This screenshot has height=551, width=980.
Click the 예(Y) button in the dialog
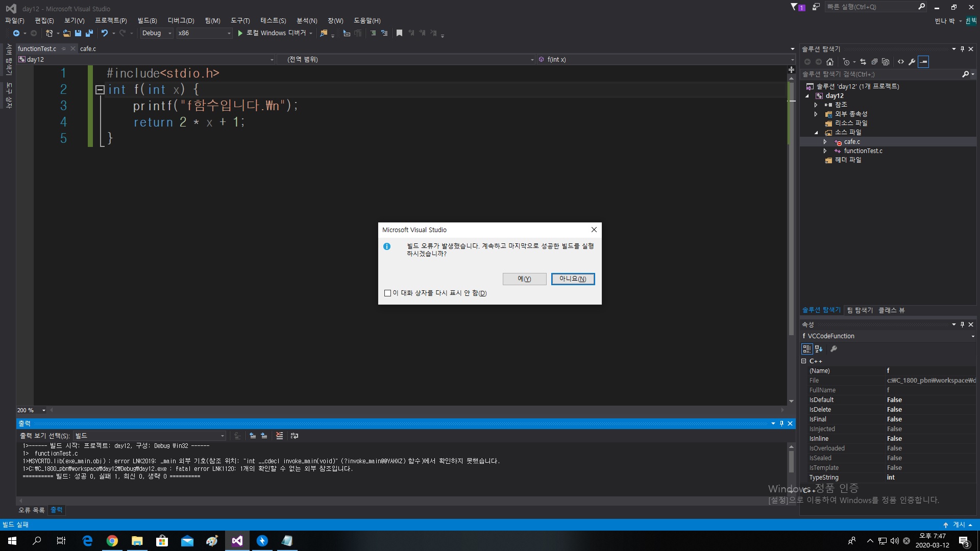524,279
